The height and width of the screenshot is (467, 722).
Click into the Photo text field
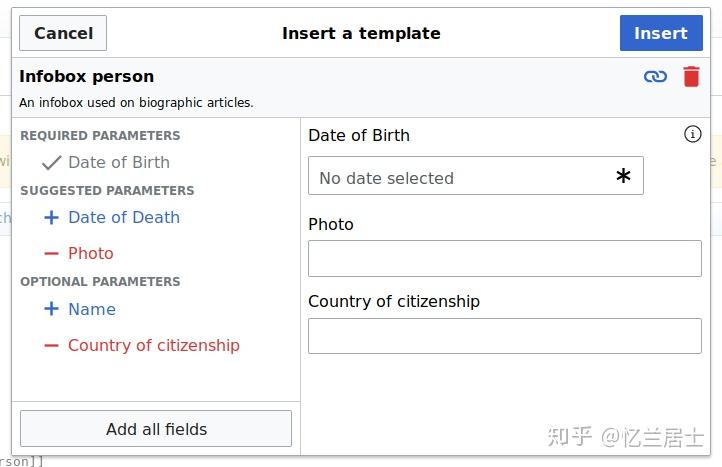click(504, 258)
